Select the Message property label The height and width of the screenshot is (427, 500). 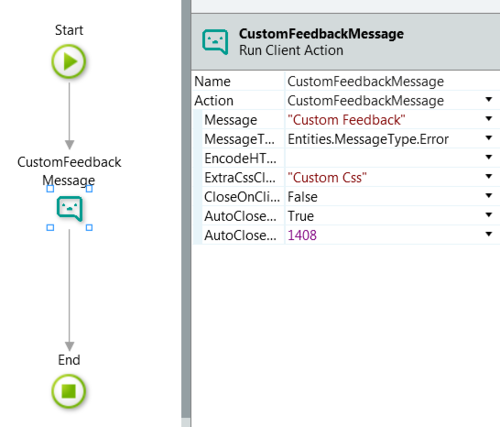point(231,120)
